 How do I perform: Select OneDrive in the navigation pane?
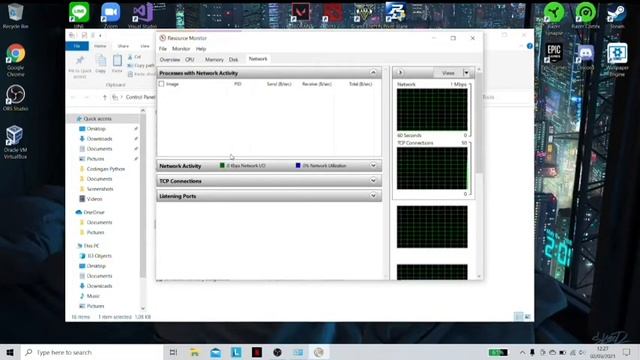point(94,212)
